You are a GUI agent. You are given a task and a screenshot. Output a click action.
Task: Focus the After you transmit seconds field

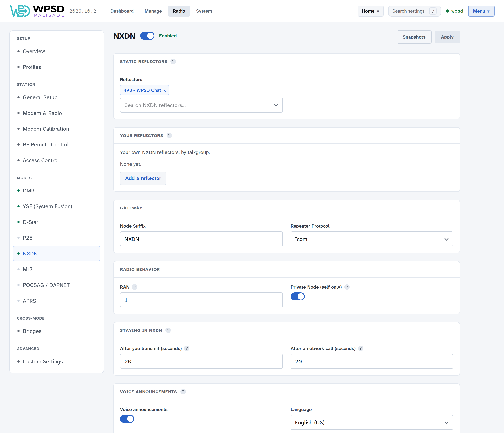[x=201, y=361]
